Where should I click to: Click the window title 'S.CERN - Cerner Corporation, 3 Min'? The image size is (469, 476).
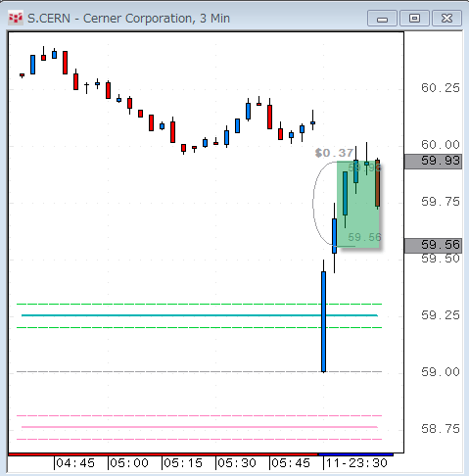128,19
